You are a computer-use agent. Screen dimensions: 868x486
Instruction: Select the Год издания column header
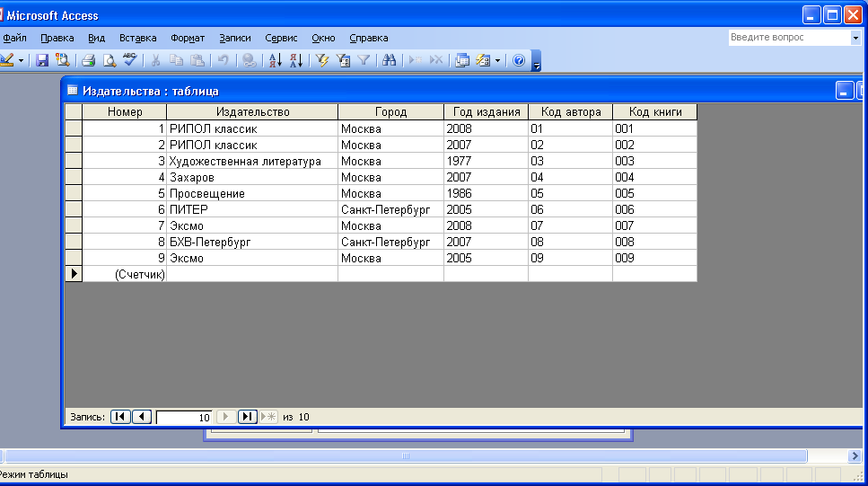point(486,112)
